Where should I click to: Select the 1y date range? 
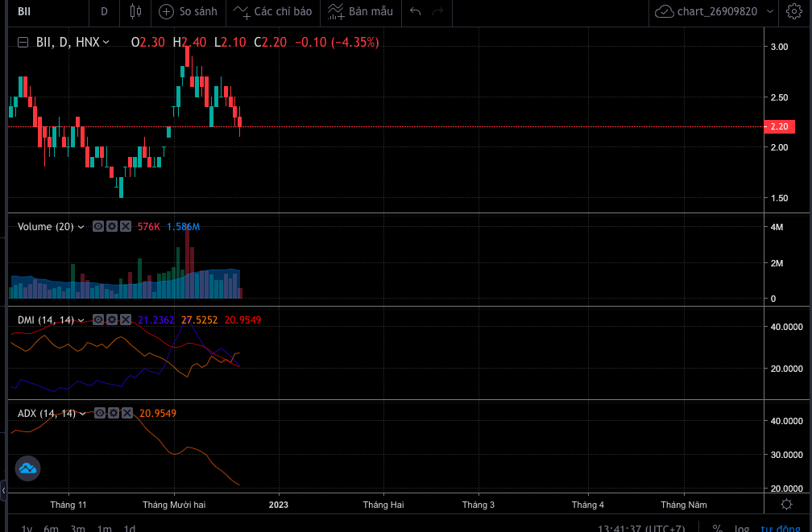click(x=27, y=528)
